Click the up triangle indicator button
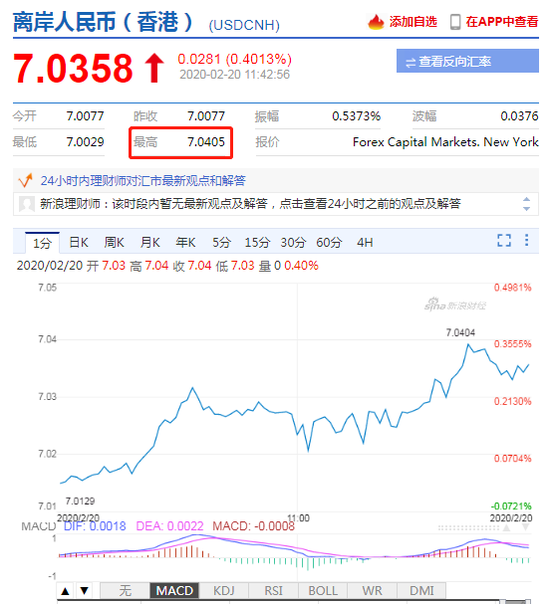 pos(65,591)
